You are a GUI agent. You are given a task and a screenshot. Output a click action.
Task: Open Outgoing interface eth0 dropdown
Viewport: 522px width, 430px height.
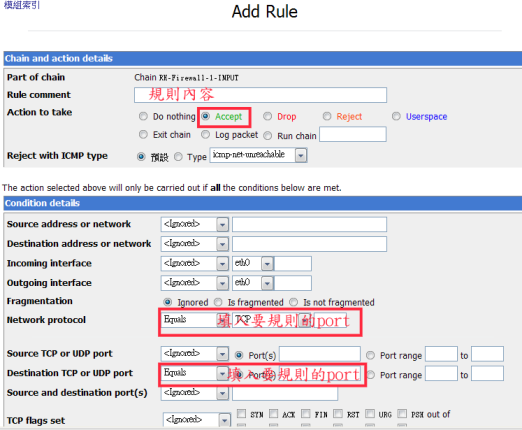click(253, 283)
